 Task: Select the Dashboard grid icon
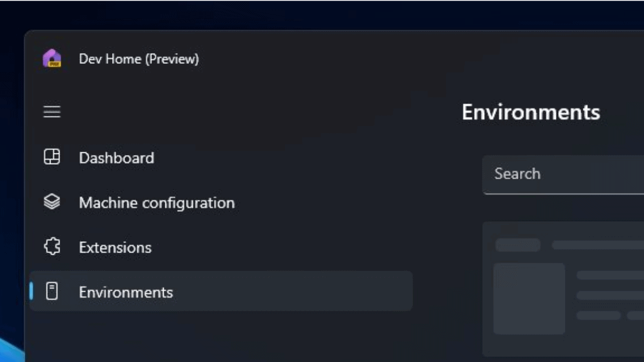pyautogui.click(x=52, y=157)
